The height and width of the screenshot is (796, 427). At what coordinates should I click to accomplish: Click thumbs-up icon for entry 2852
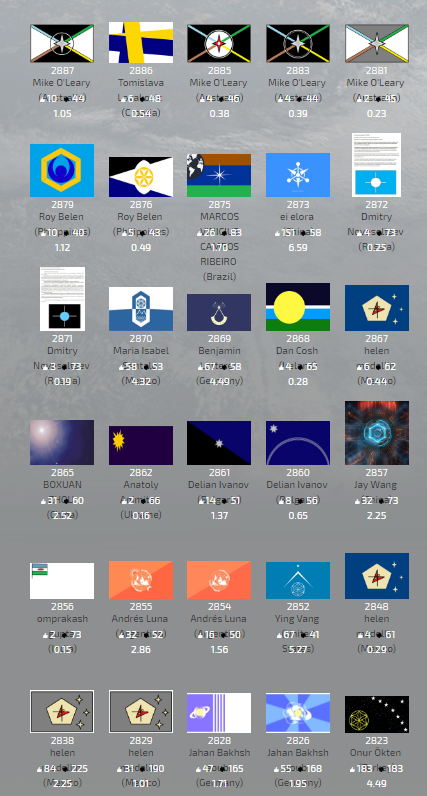tap(278, 635)
